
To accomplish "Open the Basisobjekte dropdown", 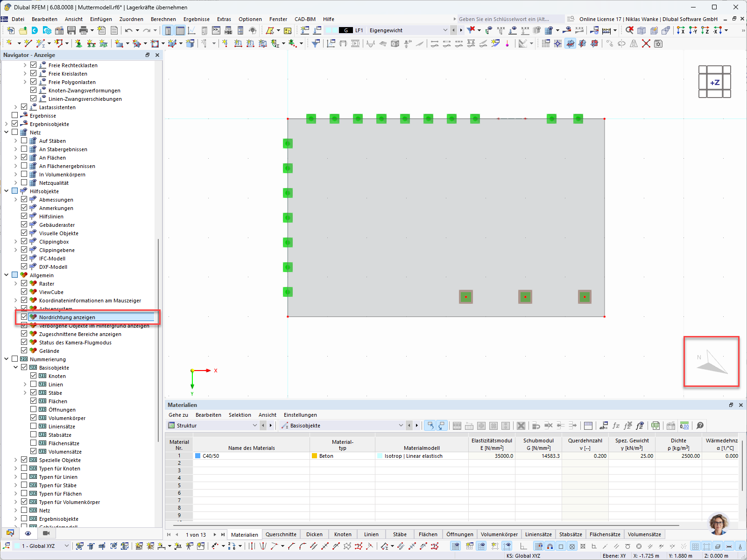I will [401, 426].
